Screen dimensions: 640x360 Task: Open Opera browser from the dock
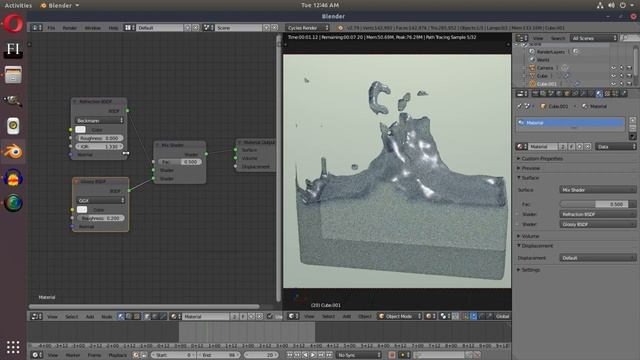point(13,23)
